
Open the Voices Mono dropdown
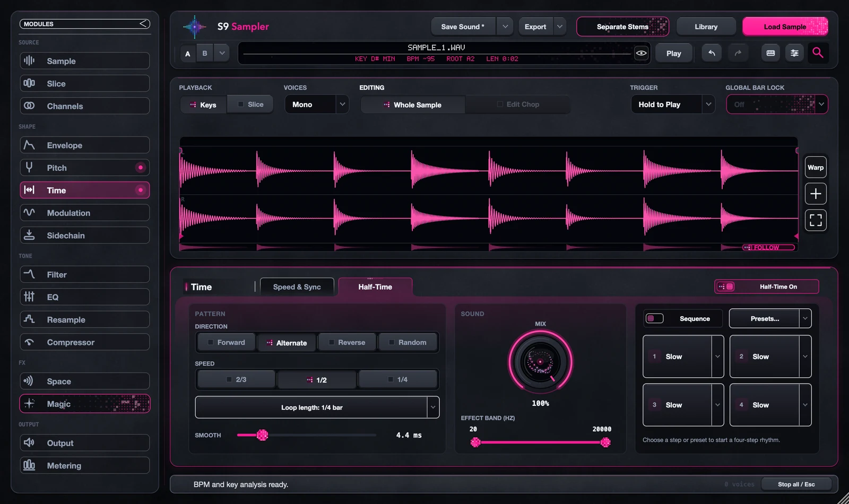pos(317,105)
